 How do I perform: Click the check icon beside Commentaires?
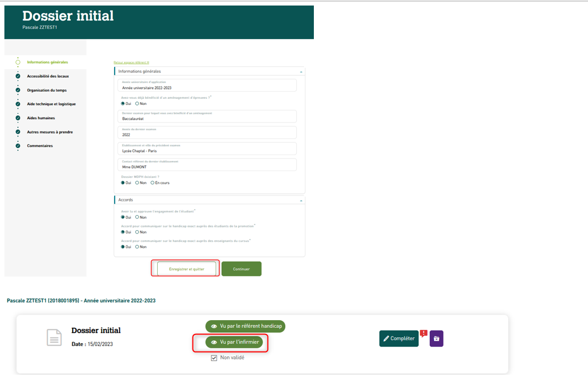click(x=18, y=146)
